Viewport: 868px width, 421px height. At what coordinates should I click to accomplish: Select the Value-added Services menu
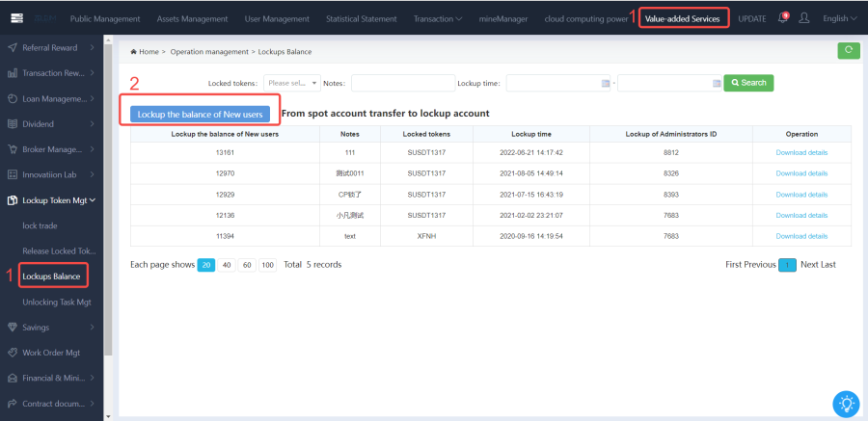click(x=683, y=18)
